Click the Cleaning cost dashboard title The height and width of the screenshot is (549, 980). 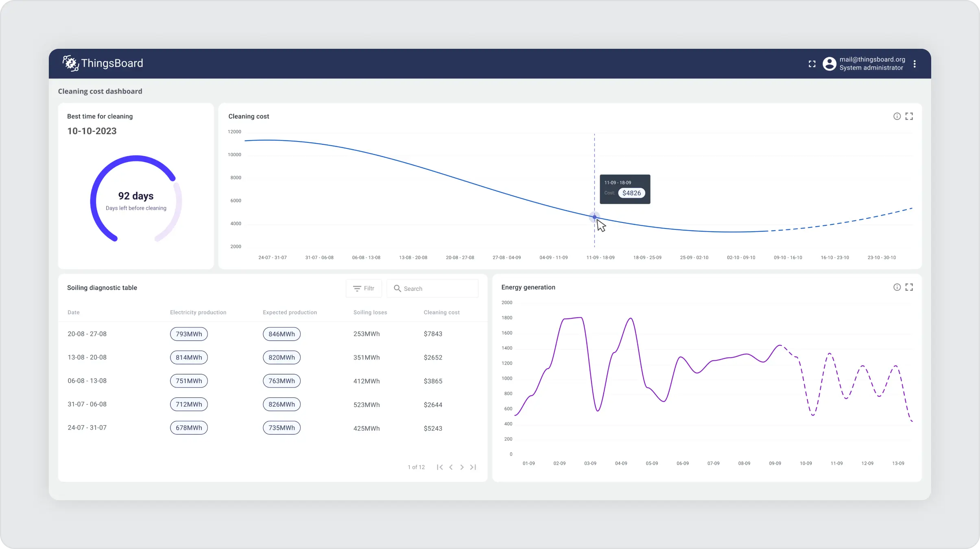pos(100,91)
